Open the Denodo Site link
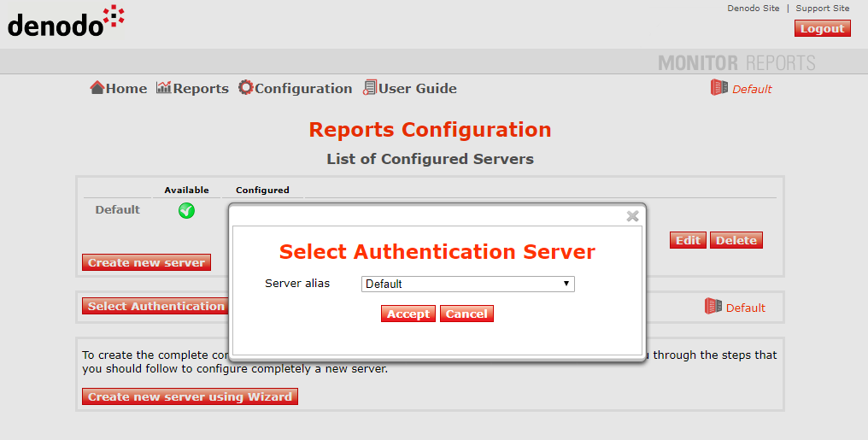 point(753,9)
